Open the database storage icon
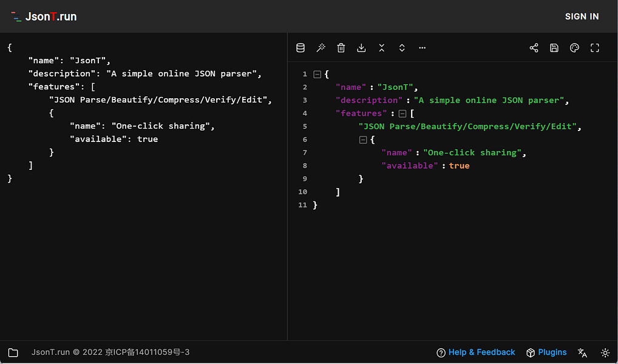618x364 pixels. tap(301, 48)
